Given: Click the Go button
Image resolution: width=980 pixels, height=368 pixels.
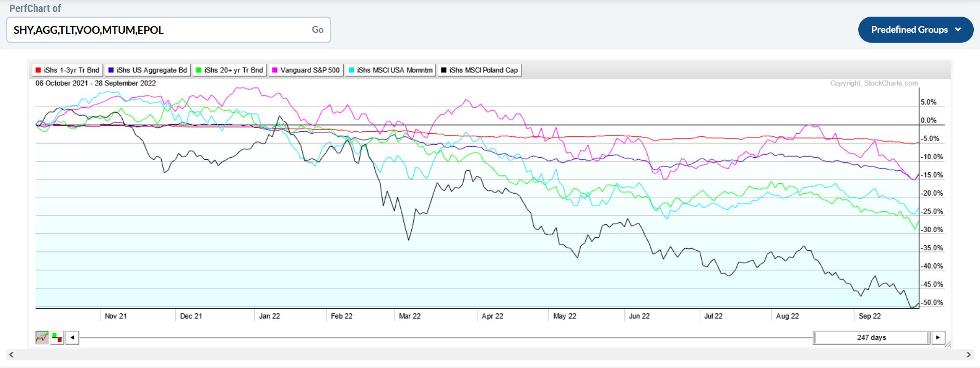Looking at the screenshot, I should pyautogui.click(x=317, y=30).
